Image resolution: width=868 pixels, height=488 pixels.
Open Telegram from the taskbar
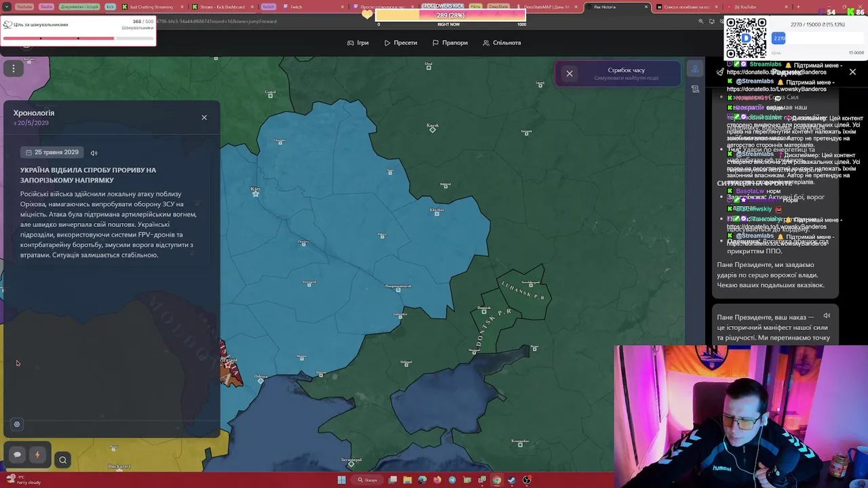coord(452,480)
